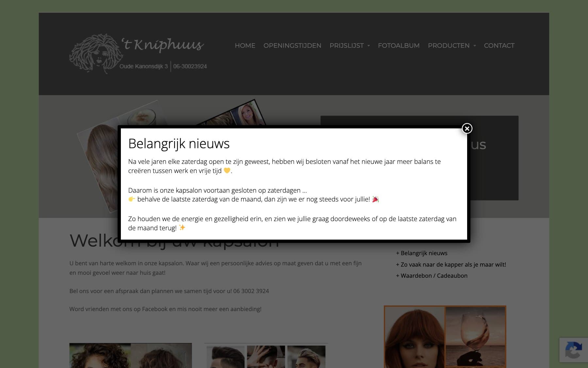Expand '+ Waardebon / Cadeaubon' sidebar item
The height and width of the screenshot is (368, 588).
tap(432, 276)
